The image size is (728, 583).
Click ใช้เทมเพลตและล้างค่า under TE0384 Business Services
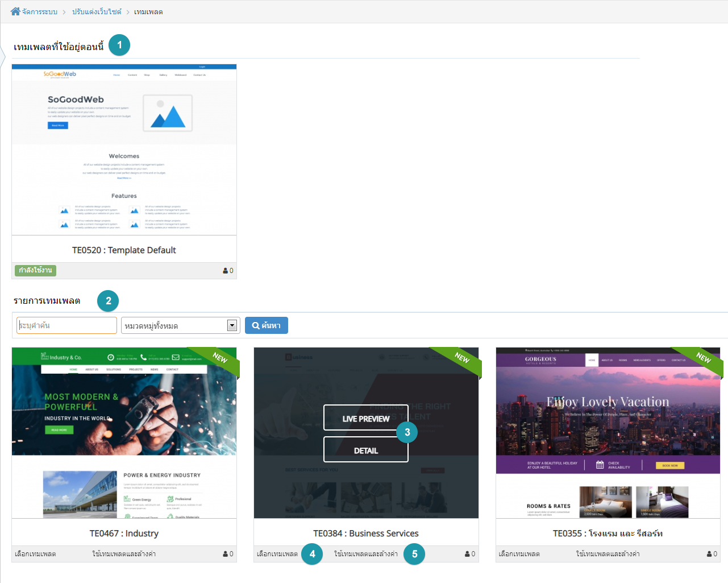(366, 554)
